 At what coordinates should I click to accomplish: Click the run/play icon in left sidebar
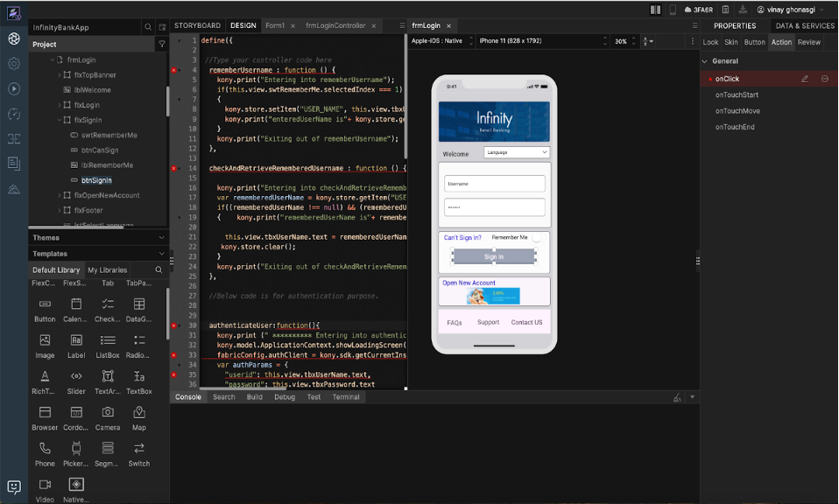14,88
